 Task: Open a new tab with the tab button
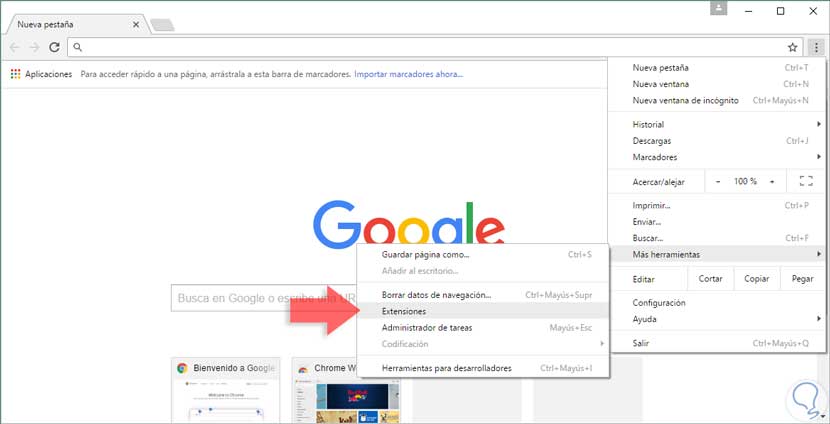[162, 25]
